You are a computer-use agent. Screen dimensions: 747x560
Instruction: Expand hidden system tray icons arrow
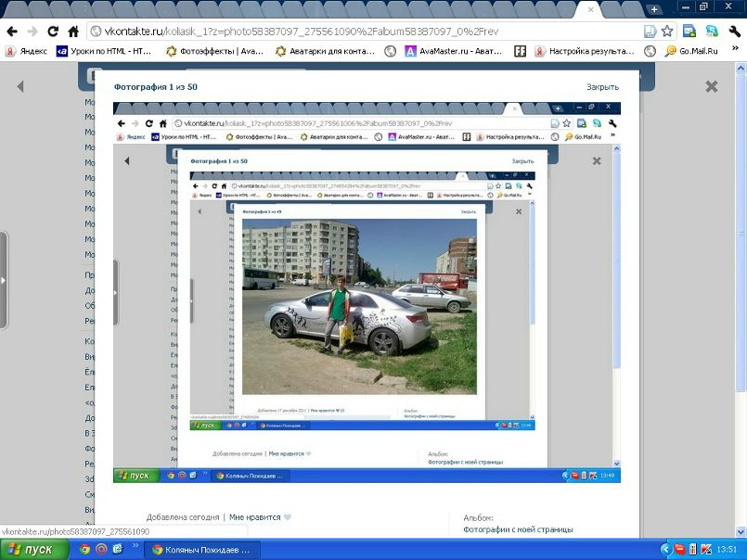(x=665, y=550)
